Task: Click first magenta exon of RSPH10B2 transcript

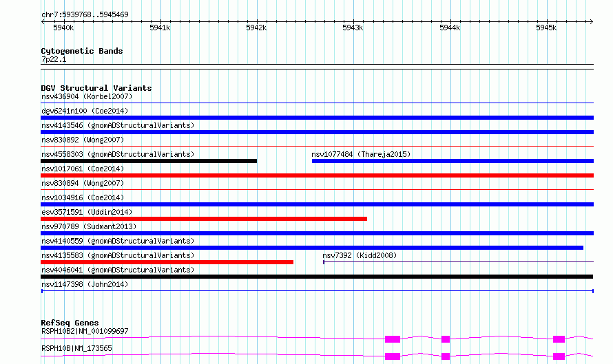Action: (x=393, y=339)
